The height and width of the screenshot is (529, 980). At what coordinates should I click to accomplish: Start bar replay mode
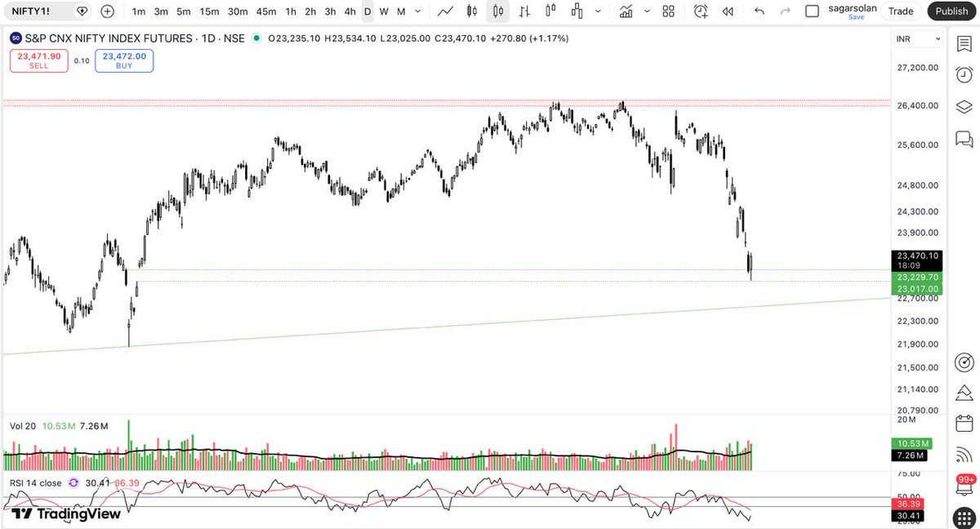coord(728,11)
